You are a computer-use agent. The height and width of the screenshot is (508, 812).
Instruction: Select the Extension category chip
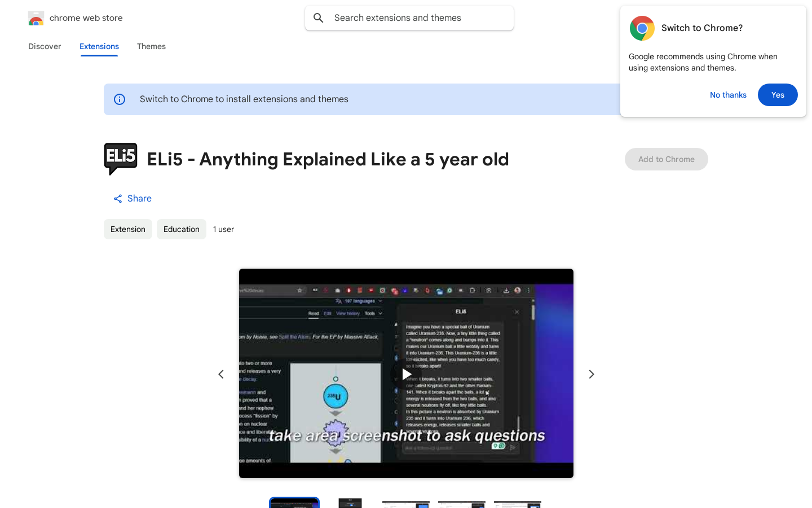pos(128,229)
